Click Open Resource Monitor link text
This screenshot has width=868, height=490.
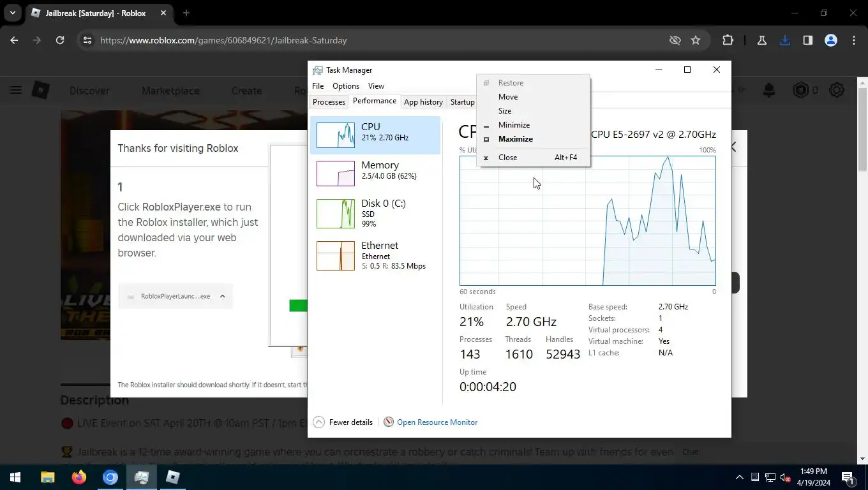click(437, 422)
